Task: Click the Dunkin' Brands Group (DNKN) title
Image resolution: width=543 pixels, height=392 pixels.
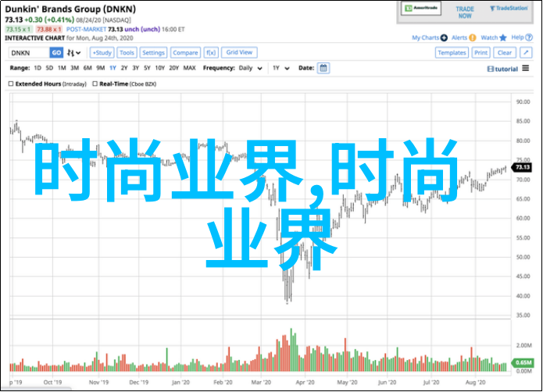Action: tap(70, 9)
